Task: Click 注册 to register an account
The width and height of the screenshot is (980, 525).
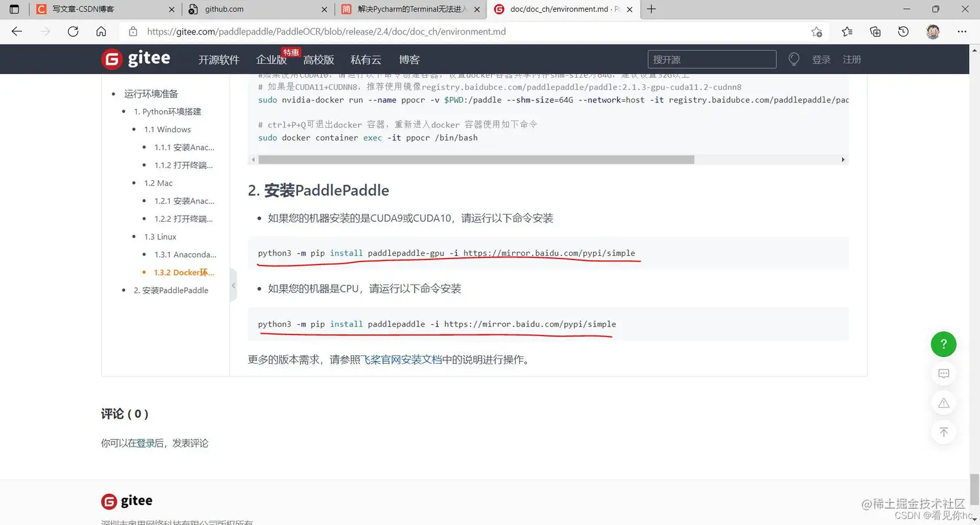Action: tap(851, 59)
